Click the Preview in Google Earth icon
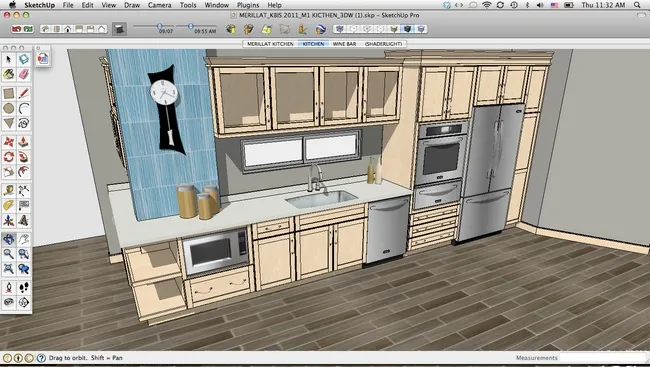650x367 pixels. coord(320,29)
